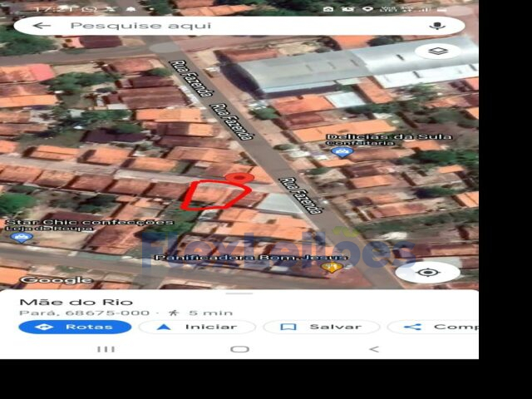Tap the bottom sheet drag handle
This screenshot has height=399, width=532.
coord(239,293)
